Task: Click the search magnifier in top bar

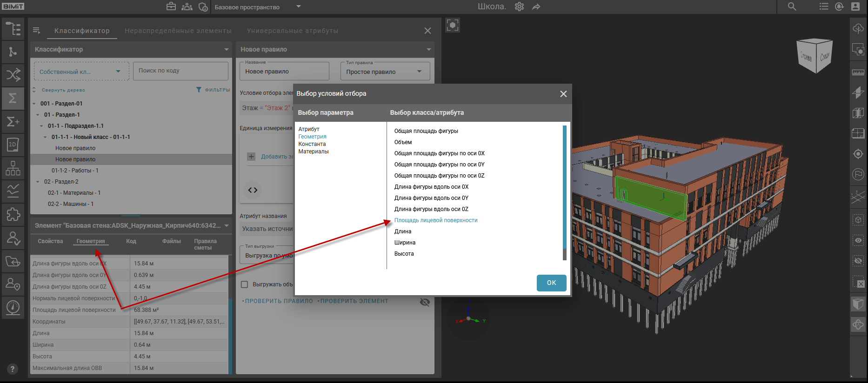Action: 792,7
